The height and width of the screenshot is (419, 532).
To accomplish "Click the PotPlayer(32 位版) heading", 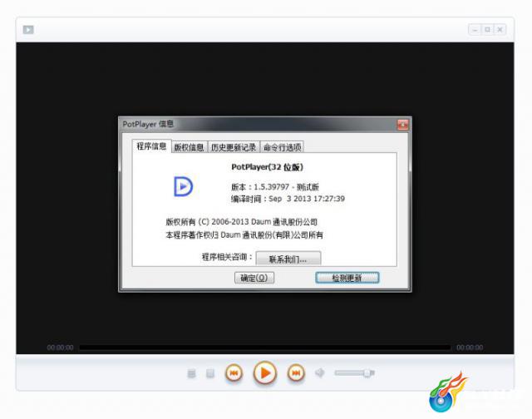I will click(x=268, y=167).
